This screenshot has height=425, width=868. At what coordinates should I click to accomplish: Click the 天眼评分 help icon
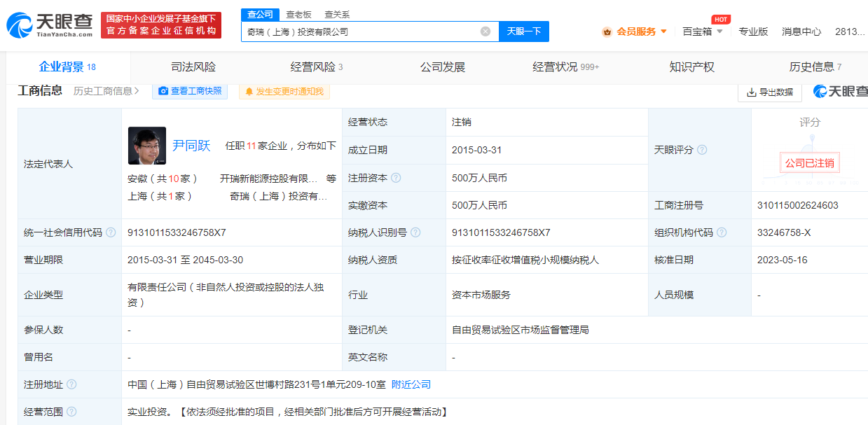coord(702,150)
